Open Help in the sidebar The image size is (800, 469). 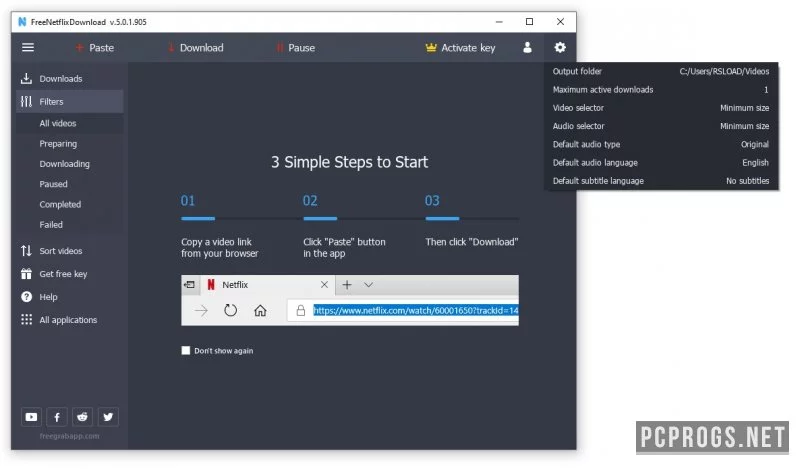tap(70, 297)
